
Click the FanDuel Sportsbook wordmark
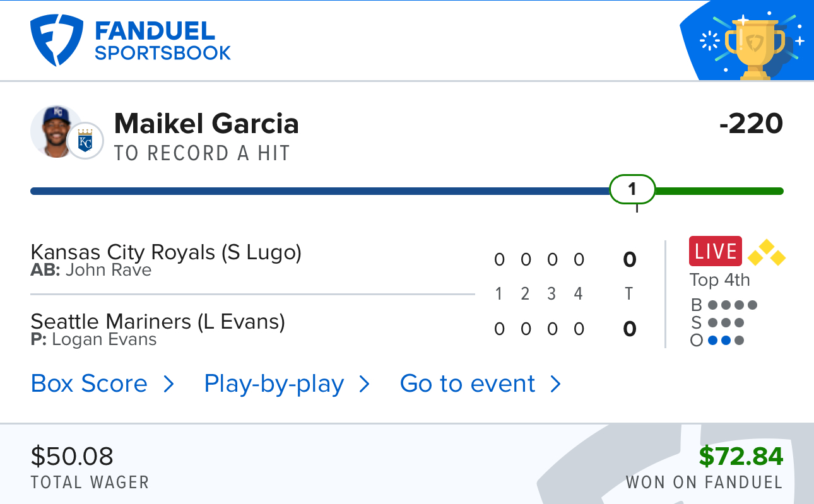tap(163, 40)
